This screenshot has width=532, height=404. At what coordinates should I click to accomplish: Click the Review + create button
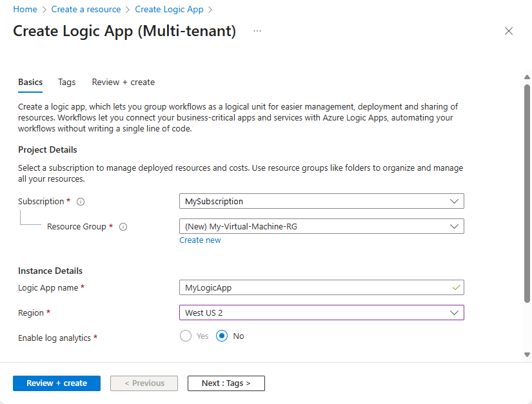pyautogui.click(x=56, y=383)
